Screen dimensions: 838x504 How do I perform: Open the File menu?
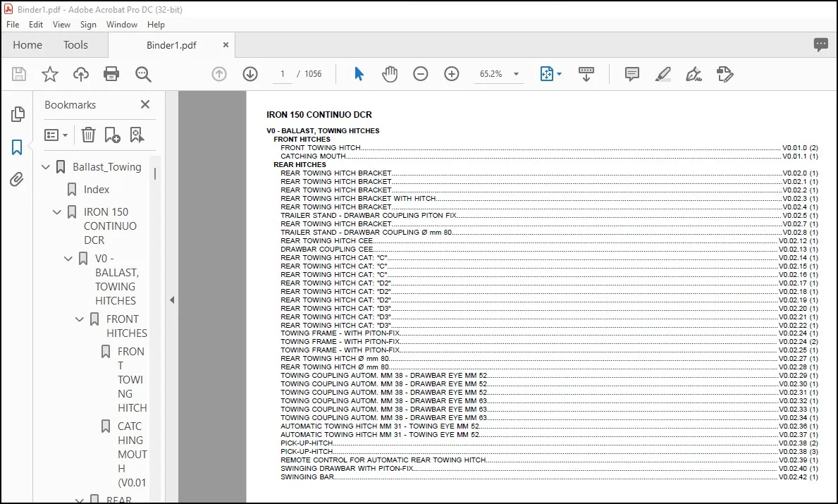13,25
